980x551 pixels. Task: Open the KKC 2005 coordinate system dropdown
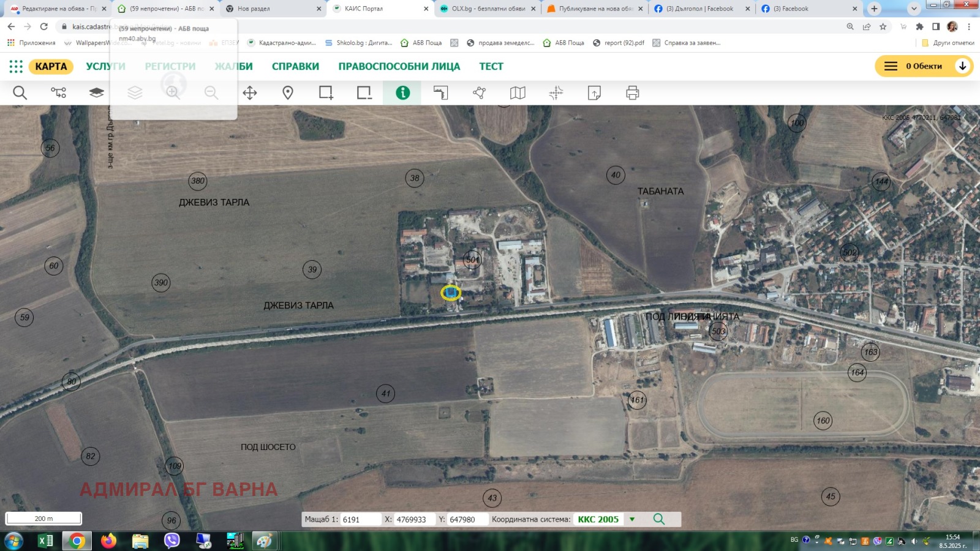(632, 519)
